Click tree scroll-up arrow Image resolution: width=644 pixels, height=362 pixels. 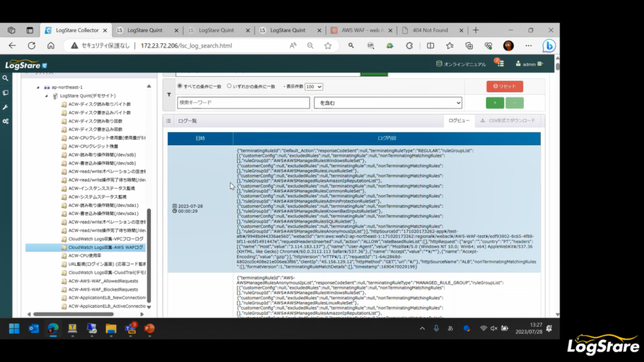point(148,86)
